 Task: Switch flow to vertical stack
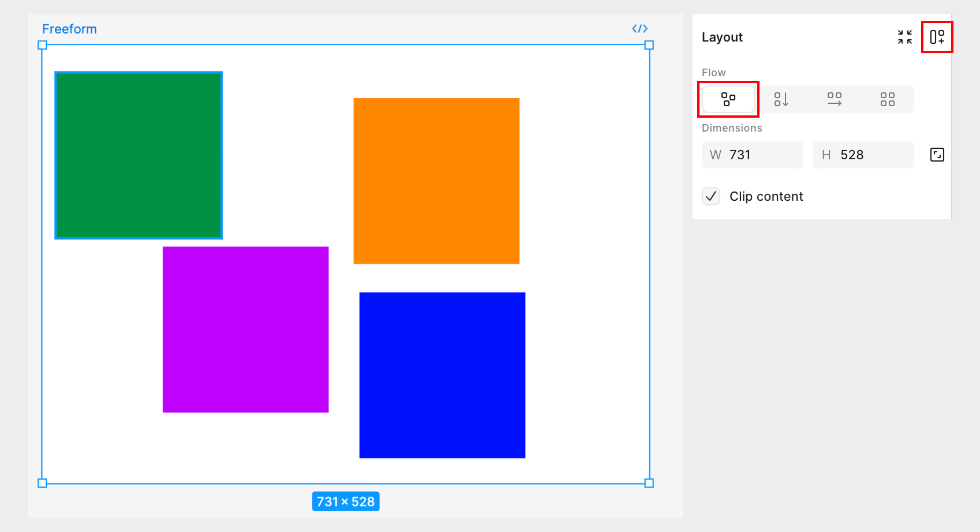(782, 99)
